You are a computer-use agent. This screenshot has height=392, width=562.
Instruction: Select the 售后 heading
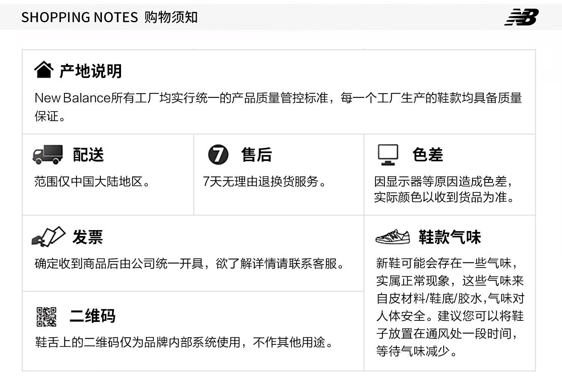[257, 155]
